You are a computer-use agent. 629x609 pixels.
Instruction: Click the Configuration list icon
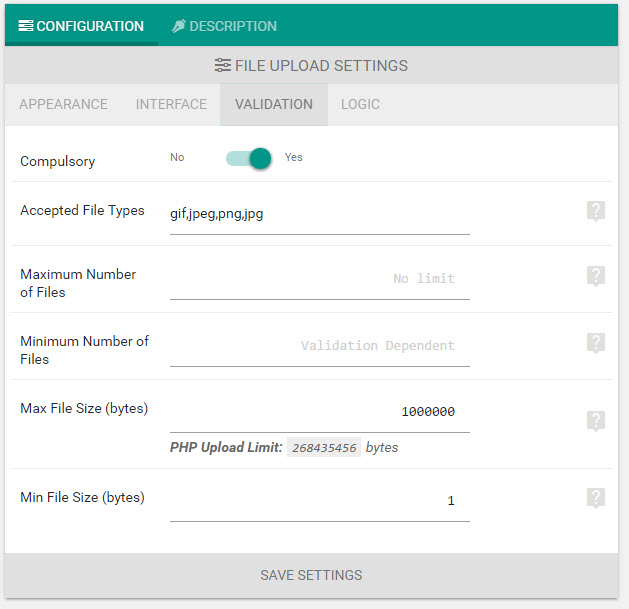(26, 26)
